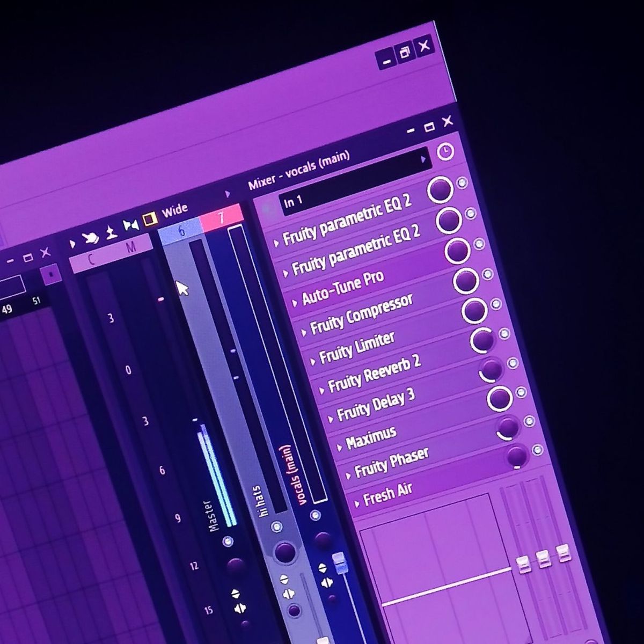644x644 pixels.
Task: Disable the Fruity Phaser slot LED
Action: tap(529, 421)
